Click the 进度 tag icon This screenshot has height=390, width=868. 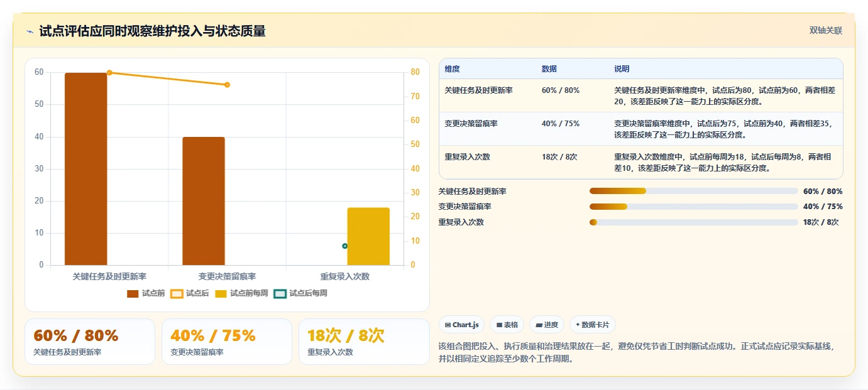pyautogui.click(x=539, y=325)
